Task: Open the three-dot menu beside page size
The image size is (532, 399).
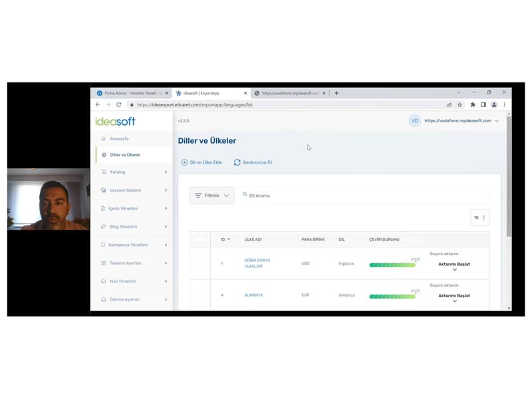Action: [x=483, y=217]
